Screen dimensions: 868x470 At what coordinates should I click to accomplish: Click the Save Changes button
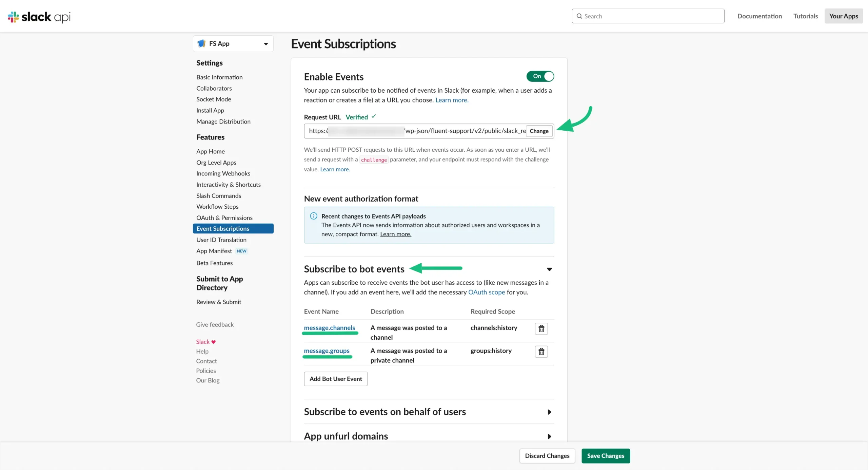(606, 455)
